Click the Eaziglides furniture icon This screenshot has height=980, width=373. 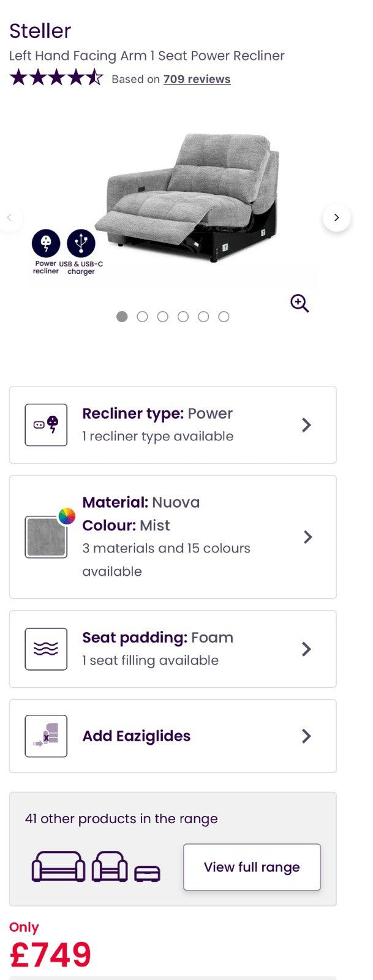click(x=46, y=736)
